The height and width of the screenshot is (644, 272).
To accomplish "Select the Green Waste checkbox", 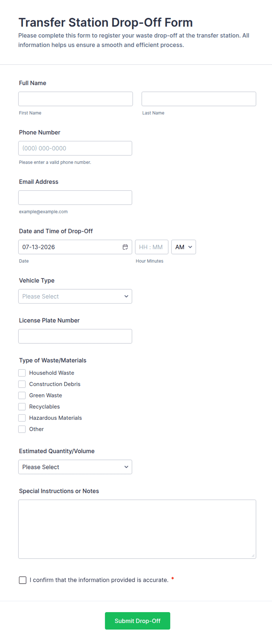I will [x=22, y=395].
